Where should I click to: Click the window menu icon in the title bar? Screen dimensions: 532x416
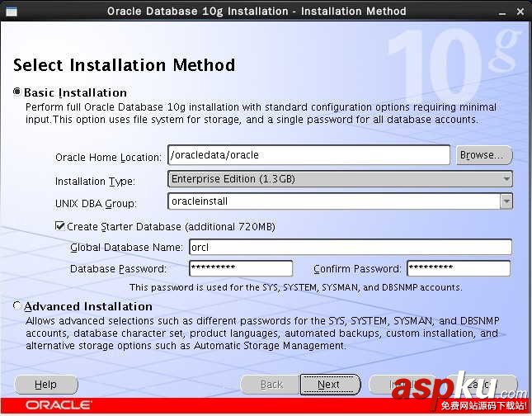pos(12,12)
